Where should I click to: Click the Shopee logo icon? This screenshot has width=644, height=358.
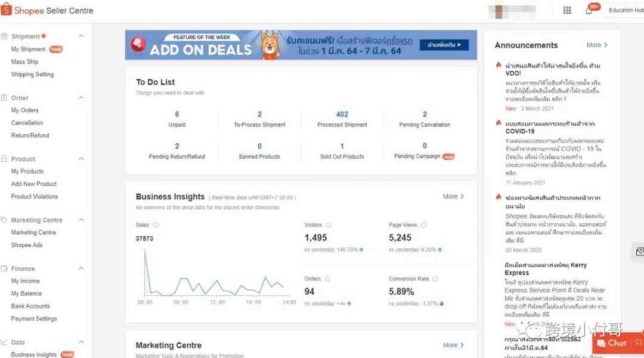click(x=6, y=10)
